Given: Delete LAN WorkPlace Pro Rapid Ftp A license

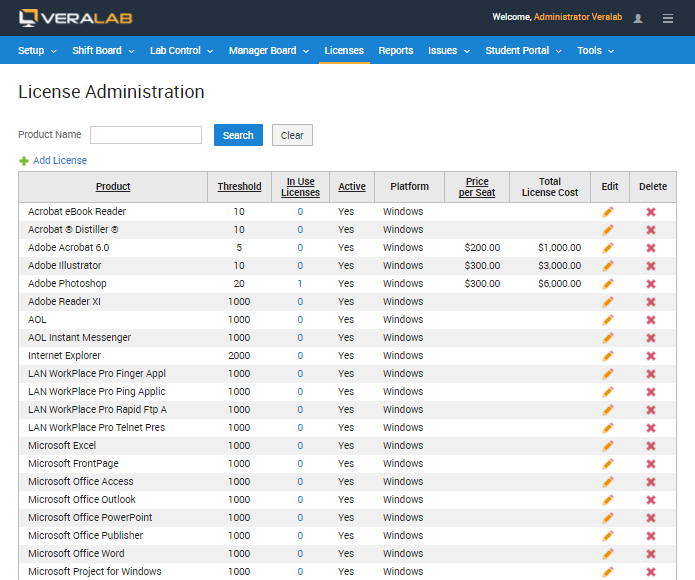Looking at the screenshot, I should 651,410.
